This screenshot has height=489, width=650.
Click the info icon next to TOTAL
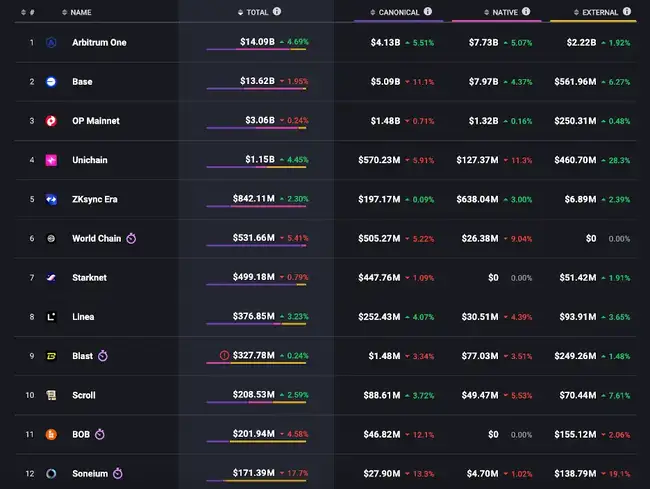277,12
